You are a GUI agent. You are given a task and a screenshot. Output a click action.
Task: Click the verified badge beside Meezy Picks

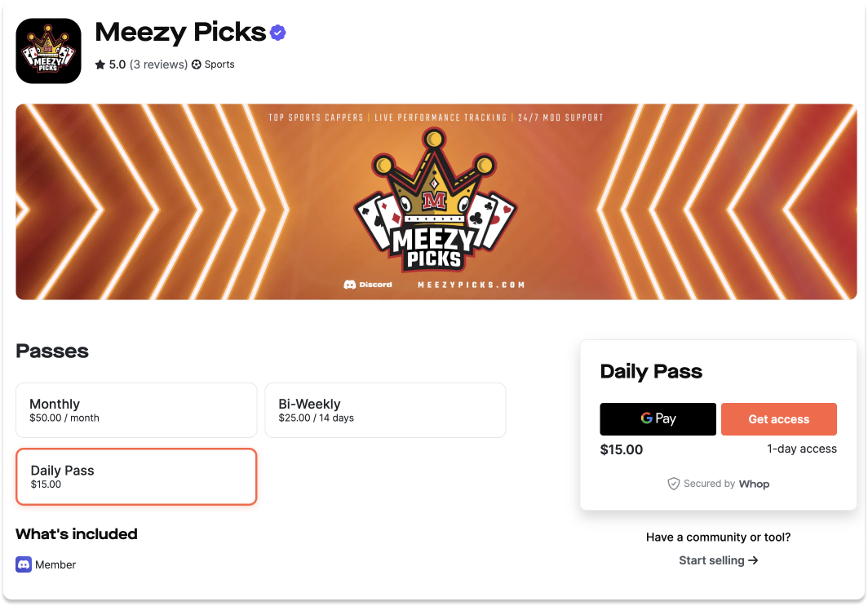click(x=277, y=33)
